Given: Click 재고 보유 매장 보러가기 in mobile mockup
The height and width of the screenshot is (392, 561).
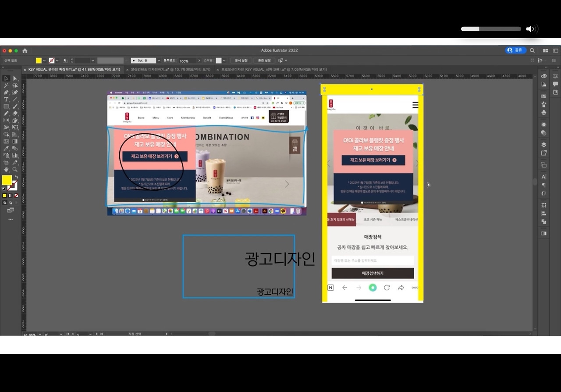Looking at the screenshot, I should pos(373,160).
